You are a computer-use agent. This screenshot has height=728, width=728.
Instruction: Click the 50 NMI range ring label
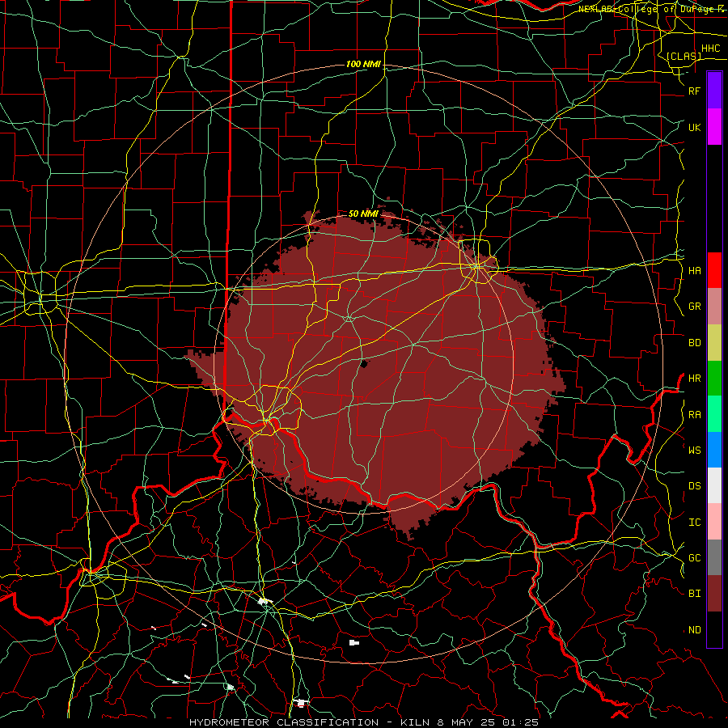click(363, 214)
